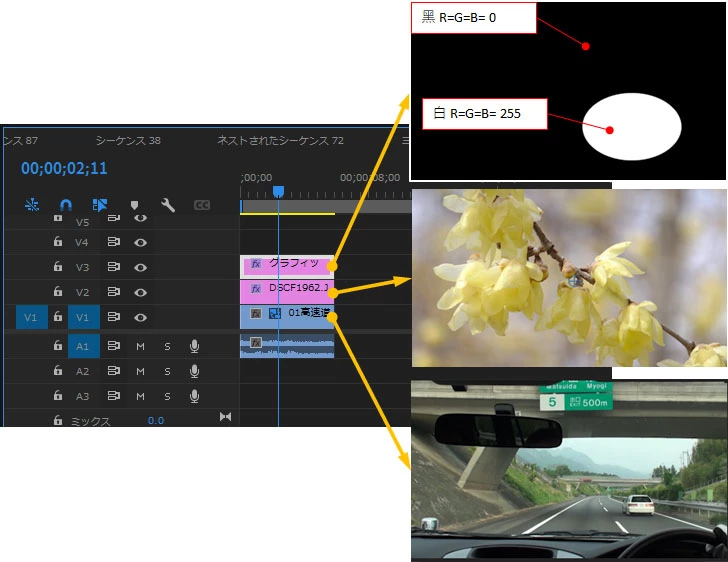Viewport: 728px width, 562px height.
Task: Mute audio track A2 with M button
Action: tap(140, 372)
